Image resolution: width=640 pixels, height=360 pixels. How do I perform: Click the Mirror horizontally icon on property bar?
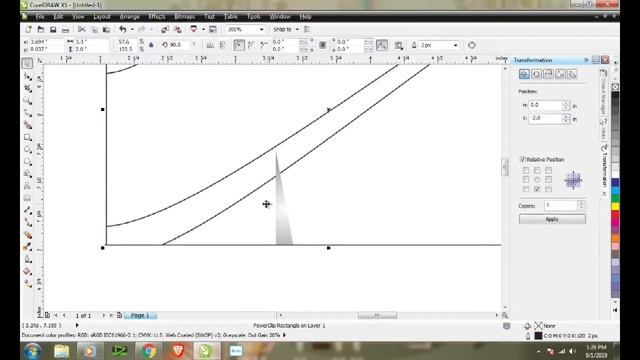pyautogui.click(x=210, y=45)
